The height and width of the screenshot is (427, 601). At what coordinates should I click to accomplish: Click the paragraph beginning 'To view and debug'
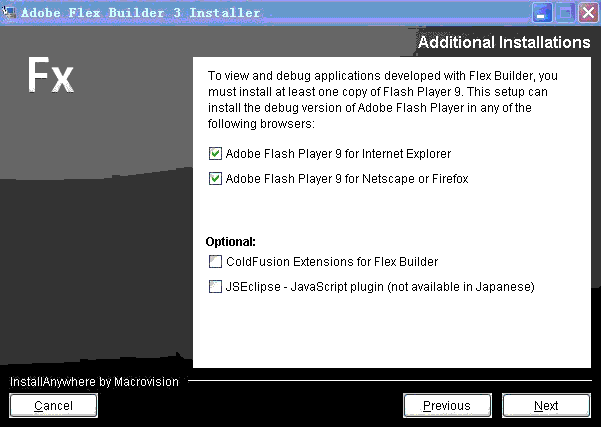coord(383,100)
